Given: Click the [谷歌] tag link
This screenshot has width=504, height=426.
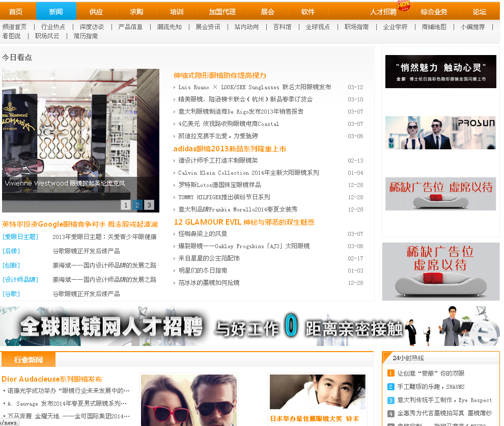Looking at the screenshot, I should click(x=11, y=294).
